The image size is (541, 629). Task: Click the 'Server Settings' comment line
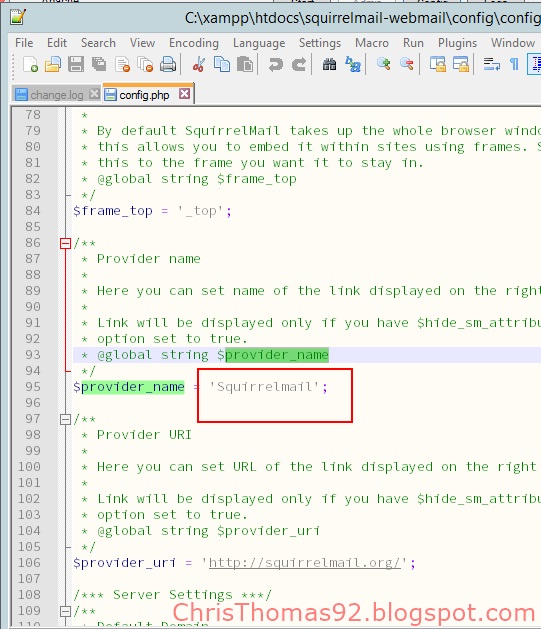pyautogui.click(x=172, y=595)
